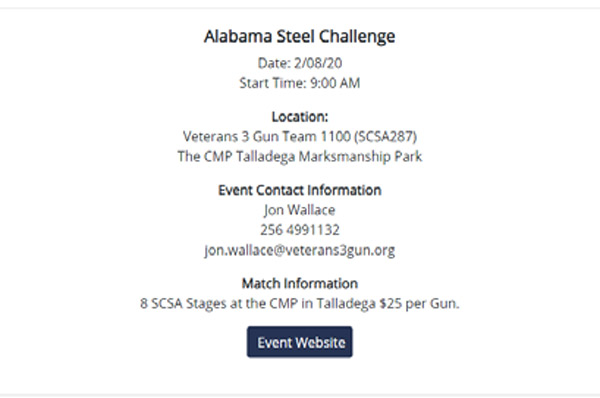
Task: Click The CMP Talladega Marksmanship Park text
Action: (300, 157)
